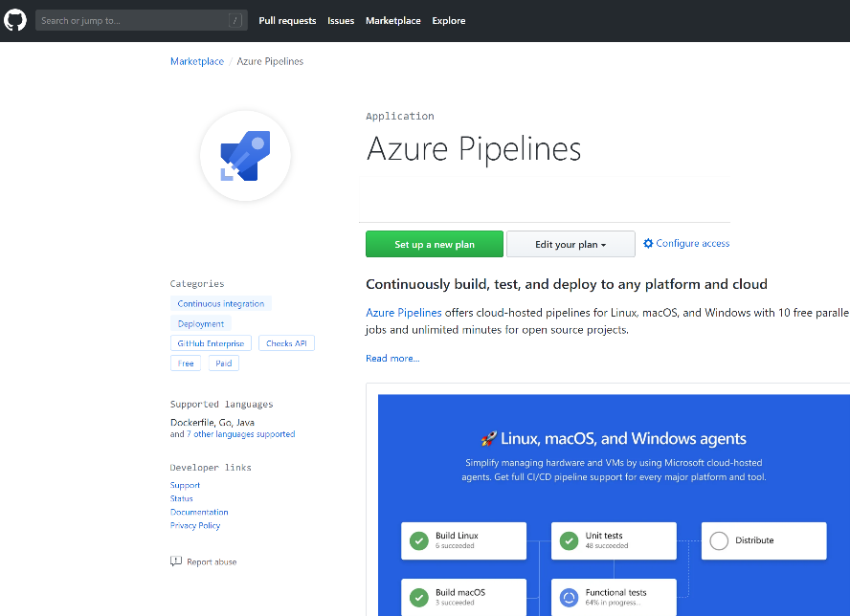This screenshot has width=850, height=616.
Task: Focus the Search or jump to field
Action: click(142, 21)
